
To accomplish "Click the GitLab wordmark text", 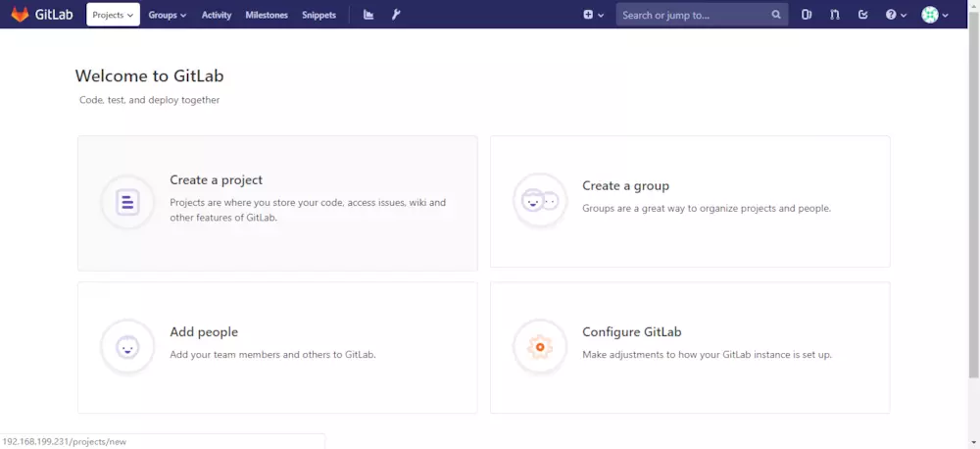I will (x=54, y=15).
